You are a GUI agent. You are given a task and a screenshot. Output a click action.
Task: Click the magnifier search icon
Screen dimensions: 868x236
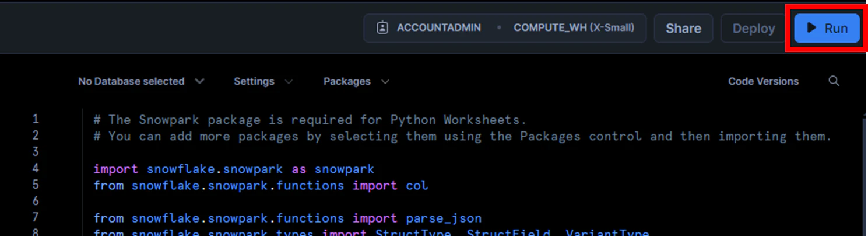click(x=834, y=81)
